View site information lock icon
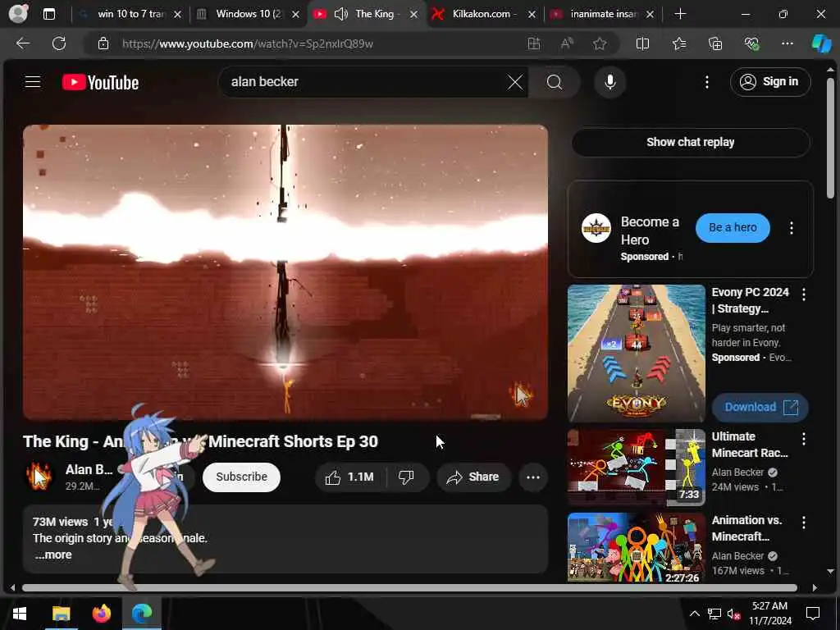The width and height of the screenshot is (840, 630). coord(103,43)
